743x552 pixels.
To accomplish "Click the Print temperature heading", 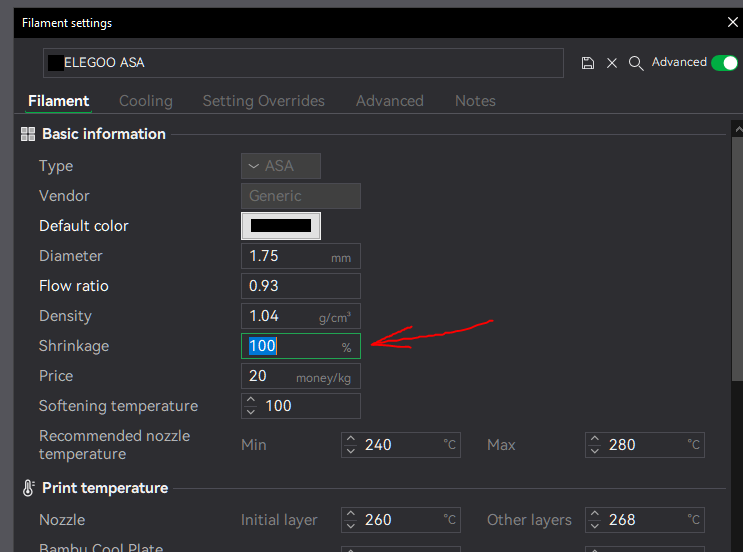I will 105,488.
